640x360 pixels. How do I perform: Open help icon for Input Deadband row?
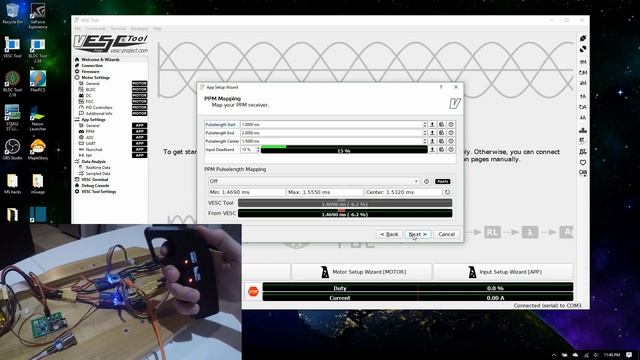pos(451,150)
